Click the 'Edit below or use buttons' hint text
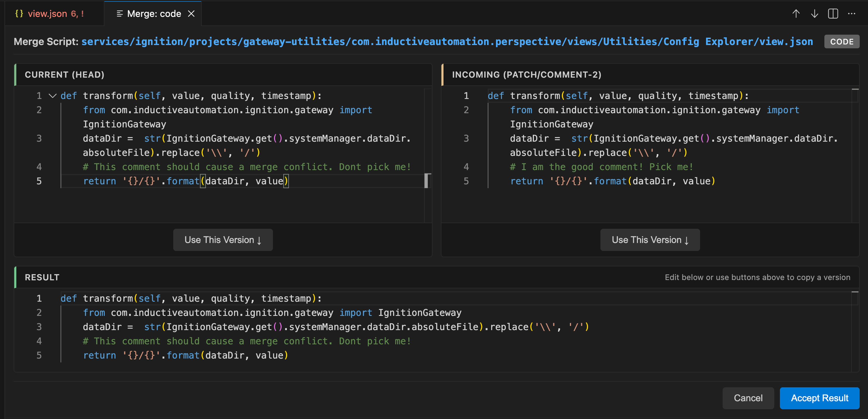Viewport: 868px width, 419px height. pyautogui.click(x=757, y=277)
